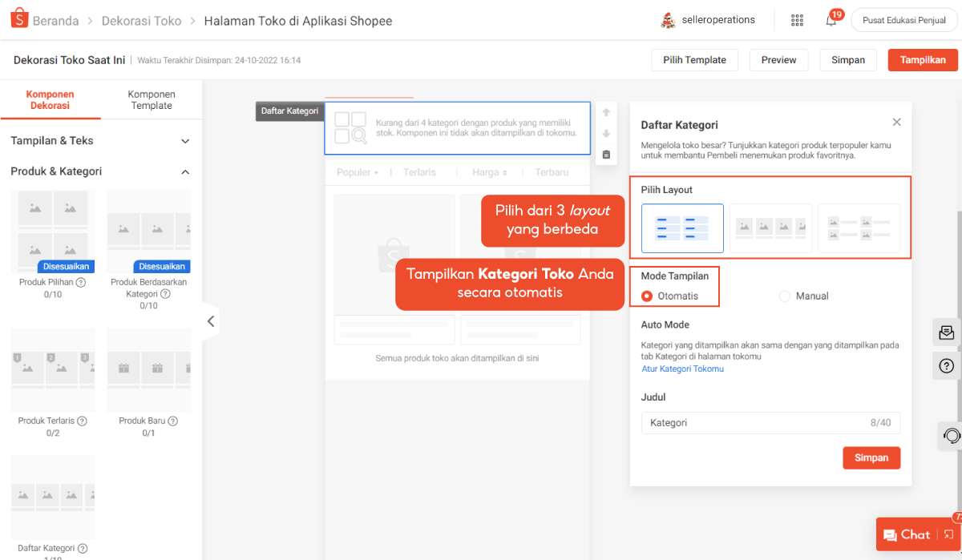Open the Atur Kategori Tokomu link
Viewport: 962px width, 560px height.
point(682,369)
